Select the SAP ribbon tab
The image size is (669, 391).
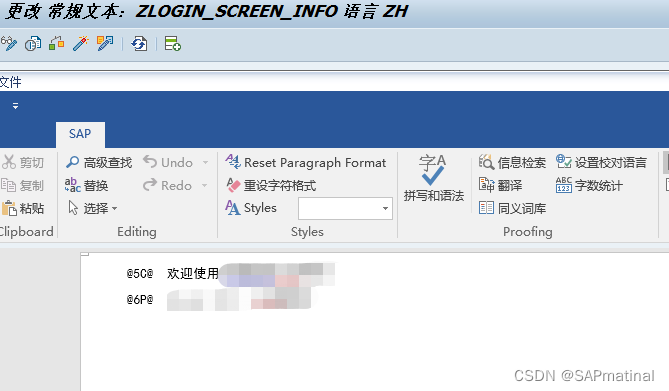tap(80, 134)
